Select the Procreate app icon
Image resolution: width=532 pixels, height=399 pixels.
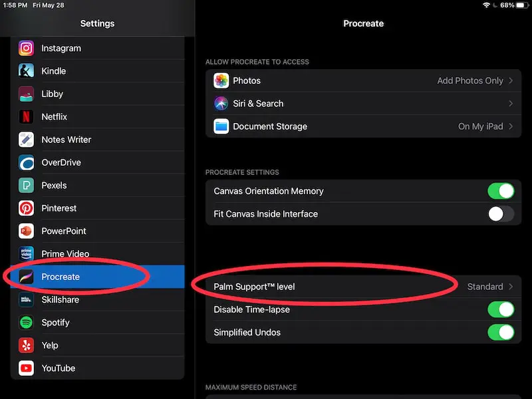pyautogui.click(x=26, y=277)
